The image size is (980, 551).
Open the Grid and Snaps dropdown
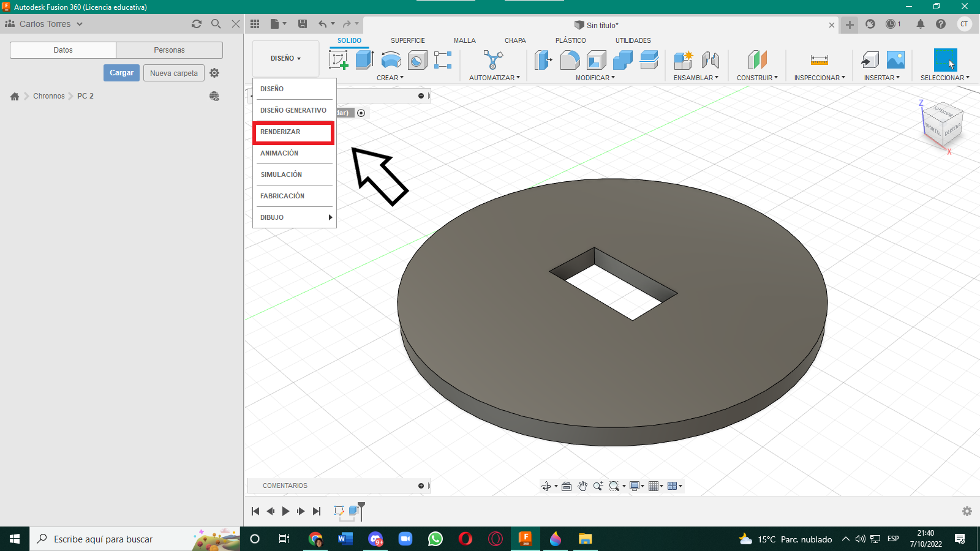pyautogui.click(x=656, y=486)
